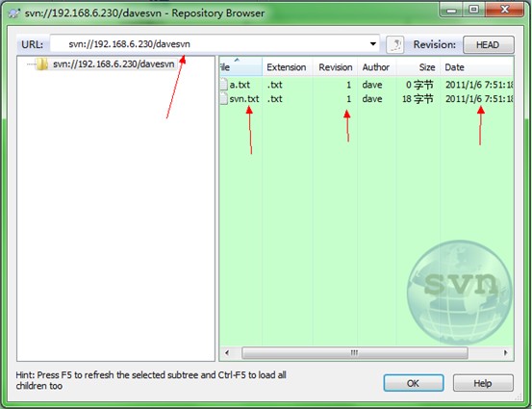Open the URL history dropdown arrow
Image resolution: width=532 pixels, height=409 pixels.
click(373, 43)
